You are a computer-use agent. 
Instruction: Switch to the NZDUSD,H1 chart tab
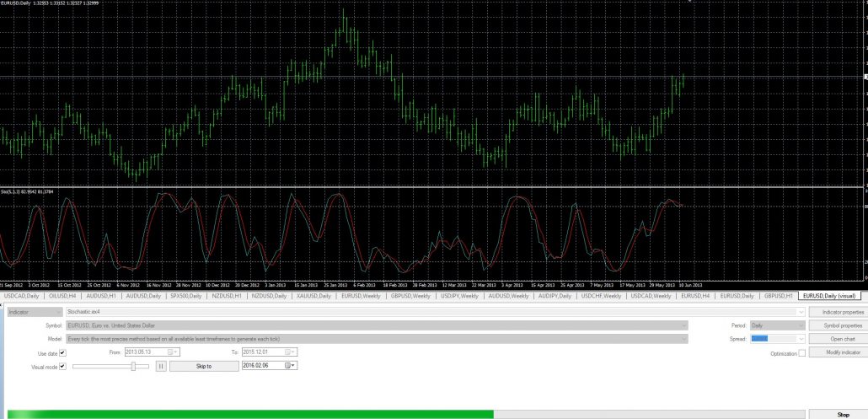pyautogui.click(x=227, y=296)
